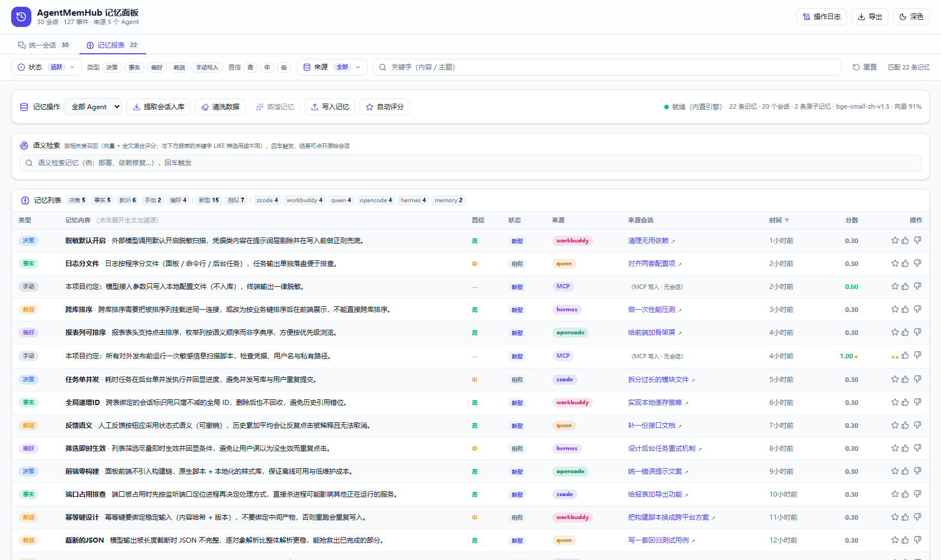Toggle the 偏好 type filter chip
This screenshot has height=560, width=941.
pos(157,67)
